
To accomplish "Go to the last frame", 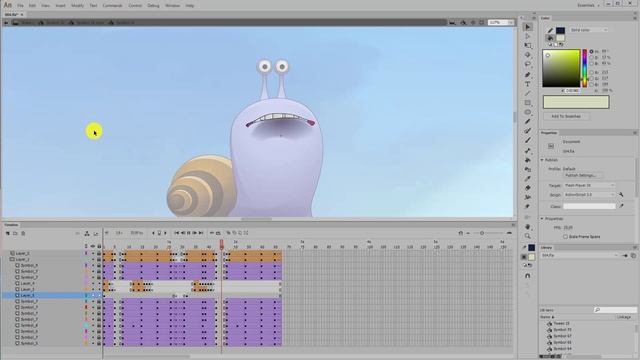I will tap(201, 233).
